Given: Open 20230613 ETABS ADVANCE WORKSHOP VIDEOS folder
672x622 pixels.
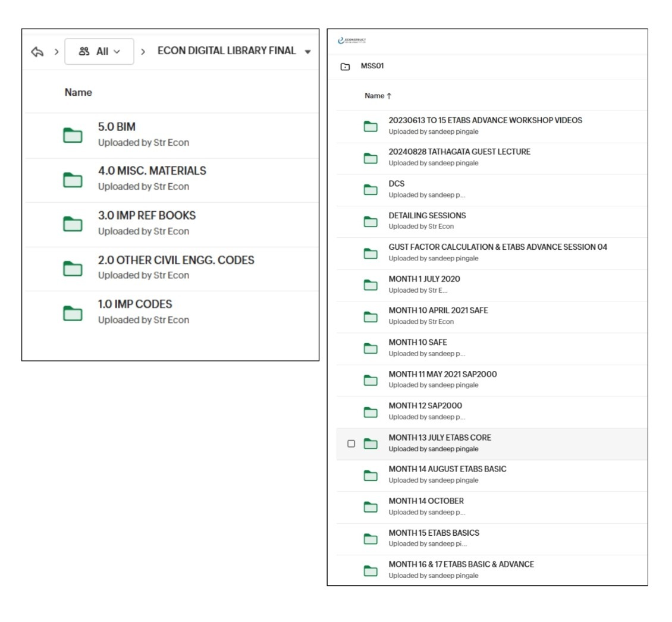Looking at the screenshot, I should pyautogui.click(x=485, y=120).
